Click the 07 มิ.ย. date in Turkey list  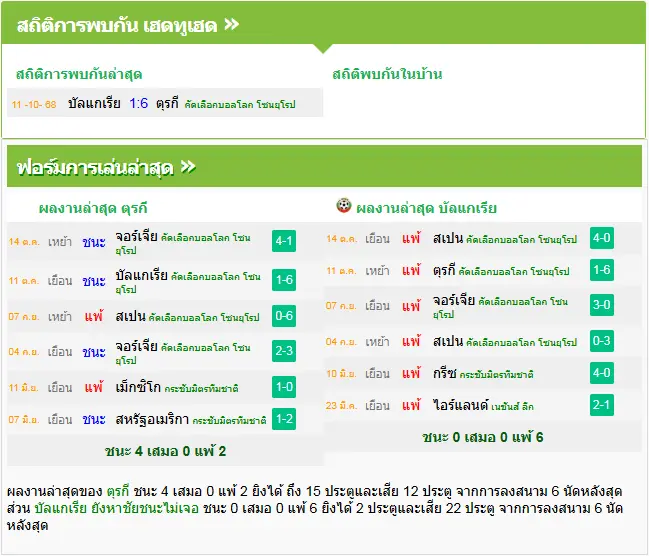coord(24,419)
